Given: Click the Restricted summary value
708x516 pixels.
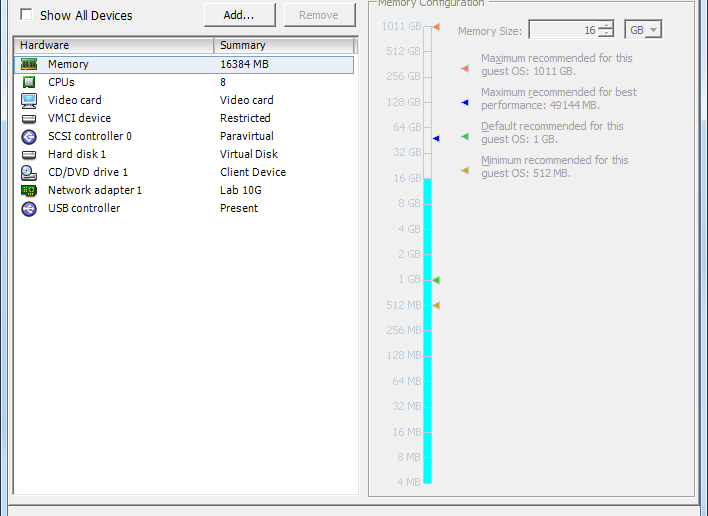Looking at the screenshot, I should [245, 118].
